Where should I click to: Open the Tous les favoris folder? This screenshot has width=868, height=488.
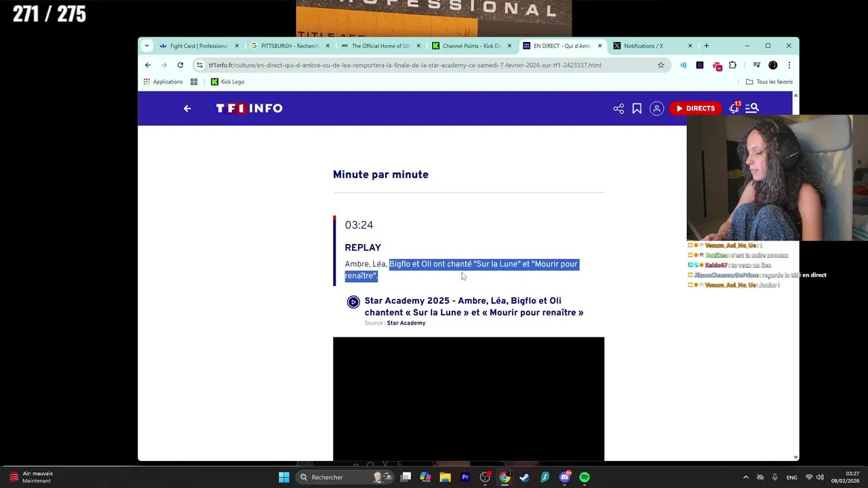[x=769, y=82]
